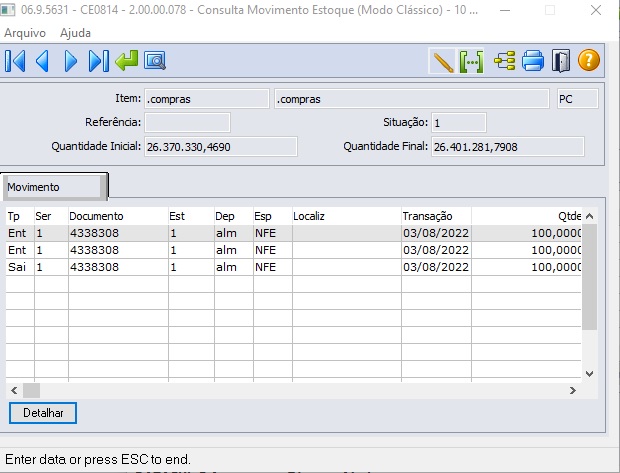Jump to last record arrow icon
620x473 pixels.
(x=98, y=61)
